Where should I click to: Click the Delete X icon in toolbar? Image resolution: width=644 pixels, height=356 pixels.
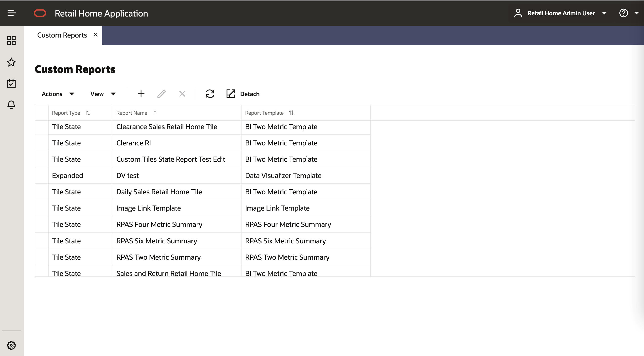(182, 94)
